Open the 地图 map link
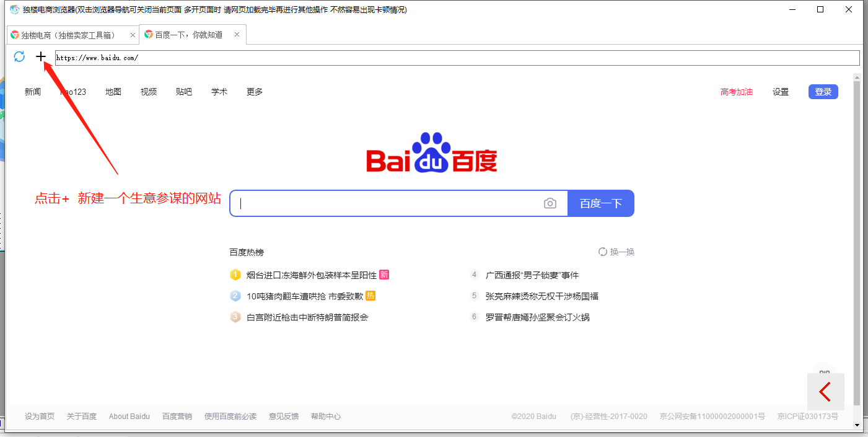Screen dimensions: 868x437 (x=113, y=92)
